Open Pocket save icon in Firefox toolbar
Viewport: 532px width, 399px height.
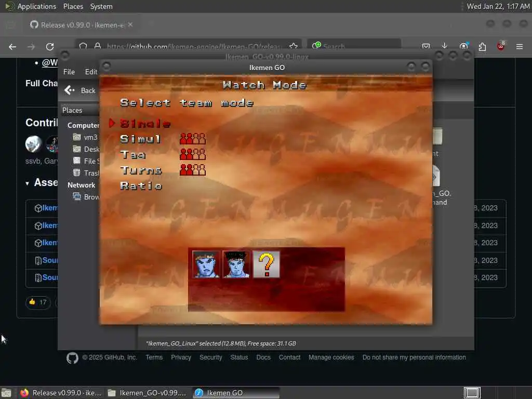pyautogui.click(x=426, y=46)
